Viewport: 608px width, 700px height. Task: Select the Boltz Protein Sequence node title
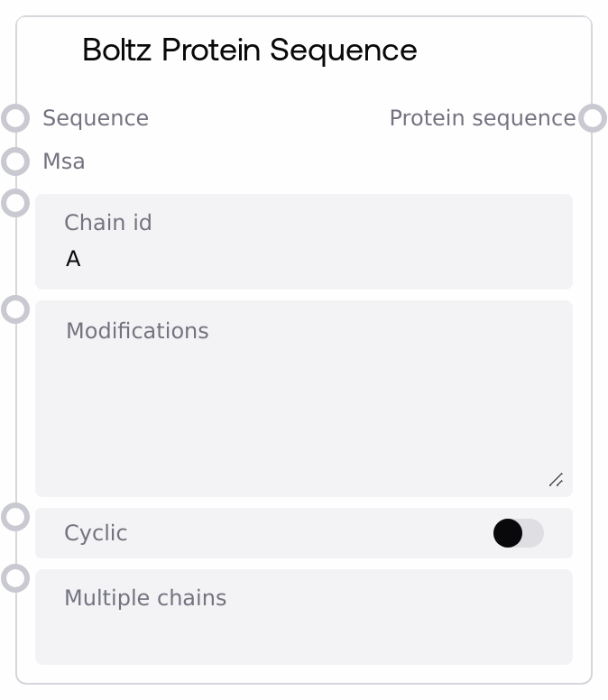[249, 51]
